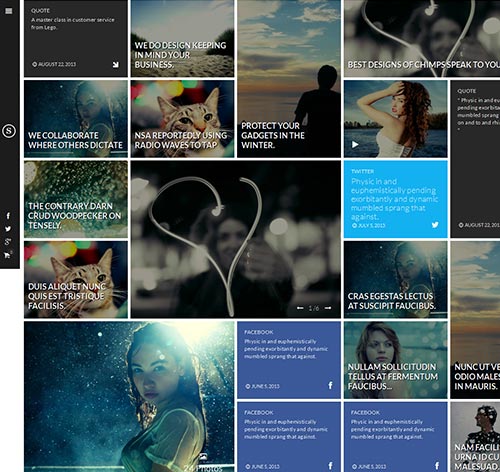The width and height of the screenshot is (500, 472).
Task: Click the circular S logo in sidebar
Action: click(9, 131)
